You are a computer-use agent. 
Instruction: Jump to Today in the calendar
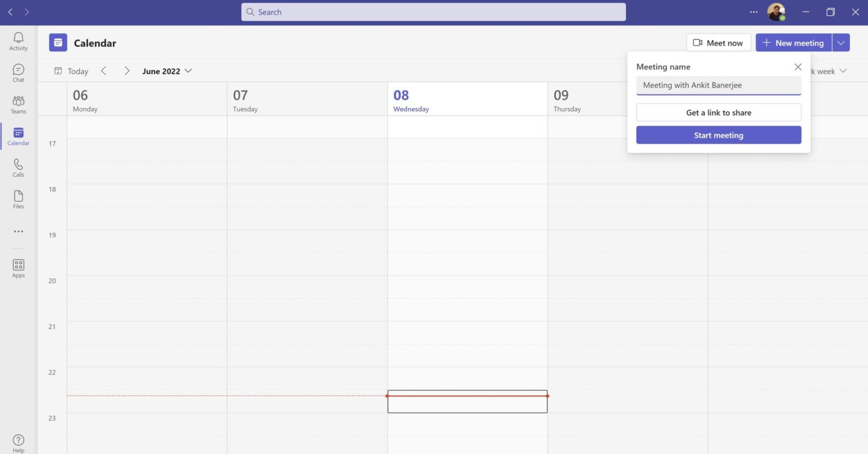71,71
